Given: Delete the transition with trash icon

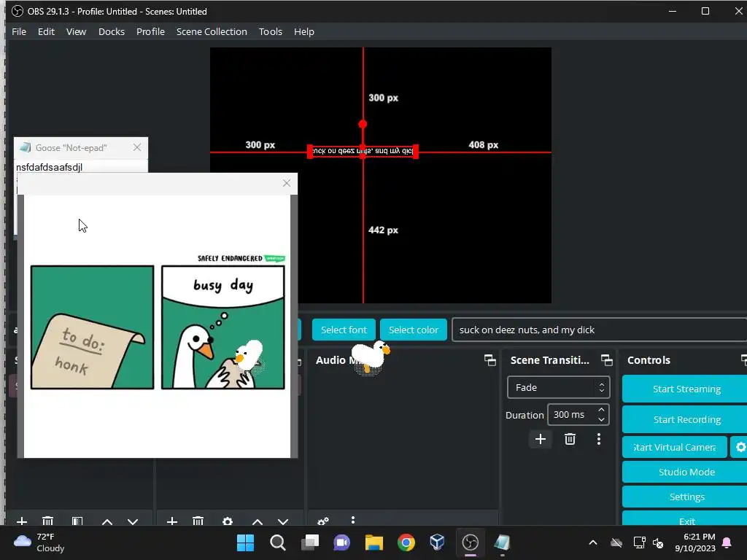Looking at the screenshot, I should point(570,439).
